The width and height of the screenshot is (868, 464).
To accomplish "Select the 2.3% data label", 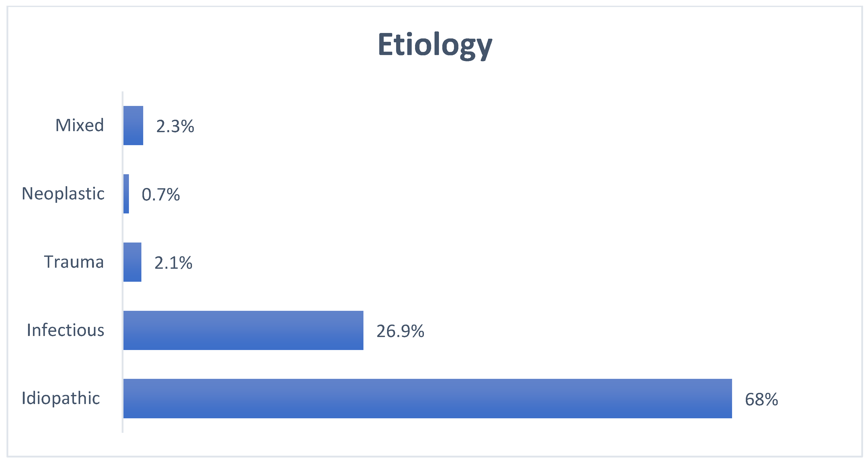I will [175, 126].
